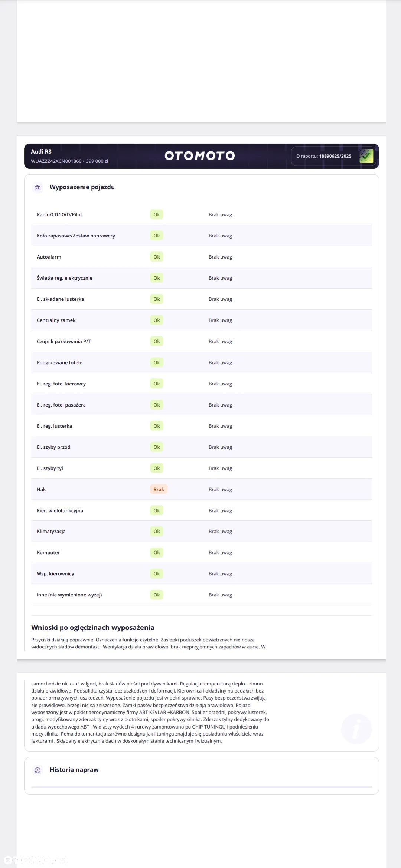Click the Ok badge for Klimatyzacja
Screen dimensions: 401x868
(157, 531)
